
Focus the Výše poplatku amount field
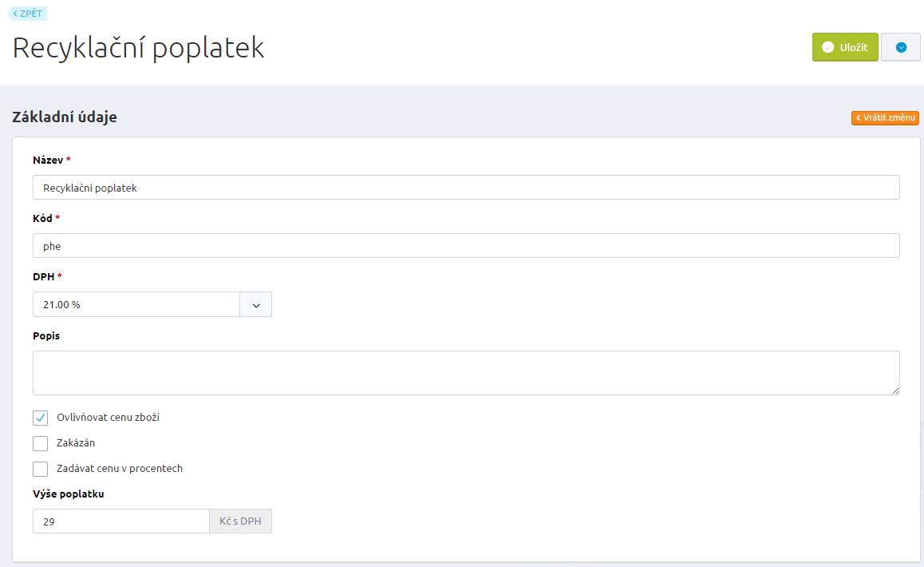pos(120,521)
